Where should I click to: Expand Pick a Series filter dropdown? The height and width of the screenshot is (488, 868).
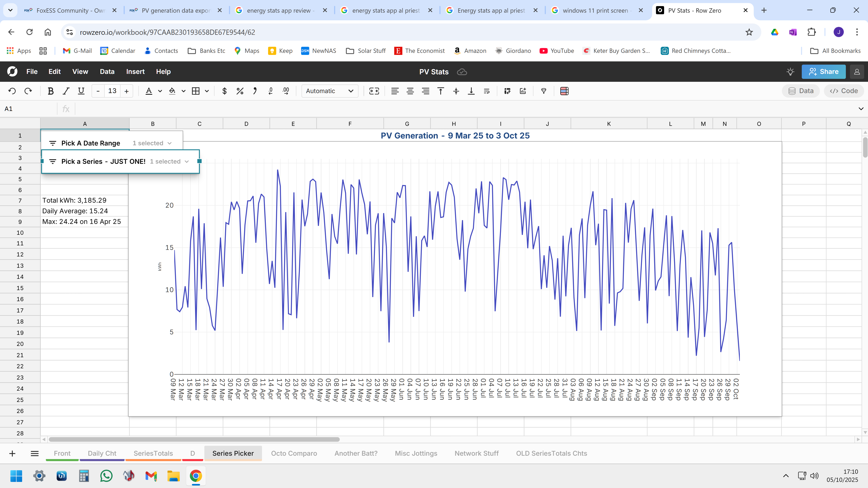(187, 162)
